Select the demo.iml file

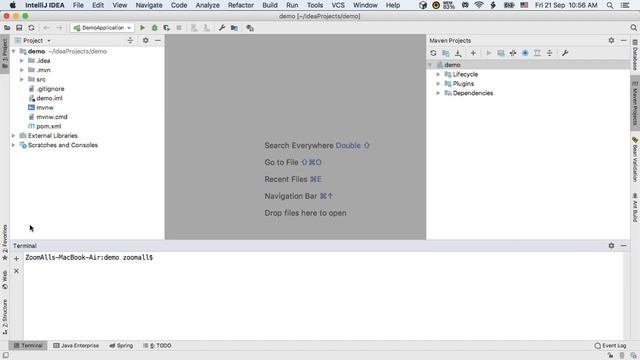tap(49, 98)
